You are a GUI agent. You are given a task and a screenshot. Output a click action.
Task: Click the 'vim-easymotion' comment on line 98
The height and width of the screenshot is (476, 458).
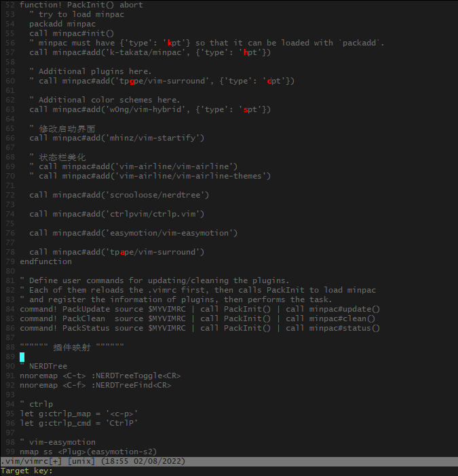[x=62, y=442]
